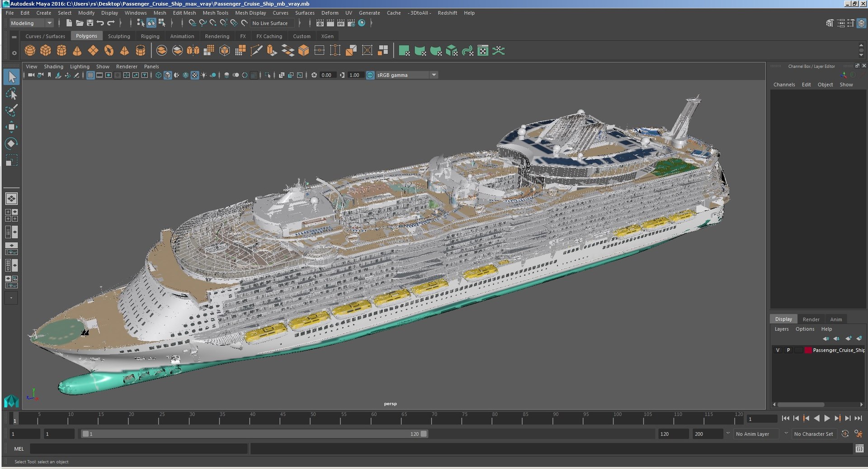Activate the Scale tool in toolbox

11,160
